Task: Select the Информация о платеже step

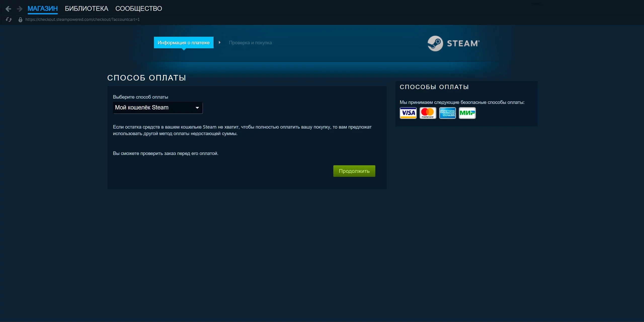Action: click(x=184, y=43)
